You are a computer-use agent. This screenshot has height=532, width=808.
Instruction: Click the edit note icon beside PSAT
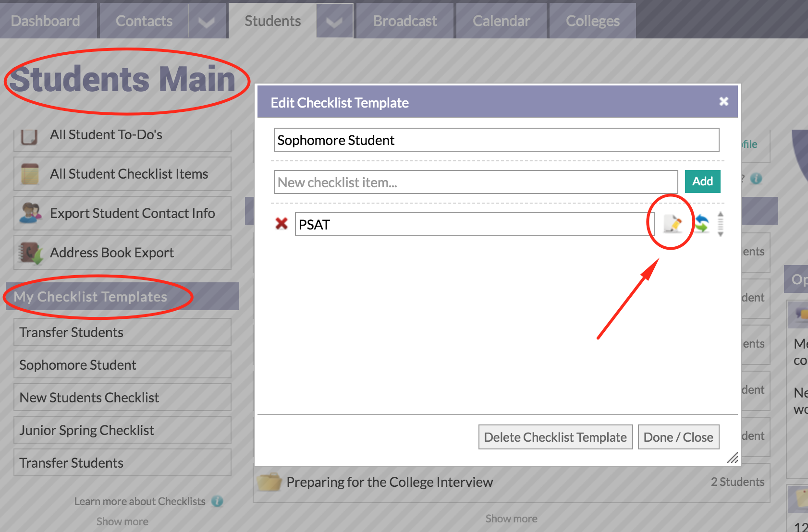[673, 224]
